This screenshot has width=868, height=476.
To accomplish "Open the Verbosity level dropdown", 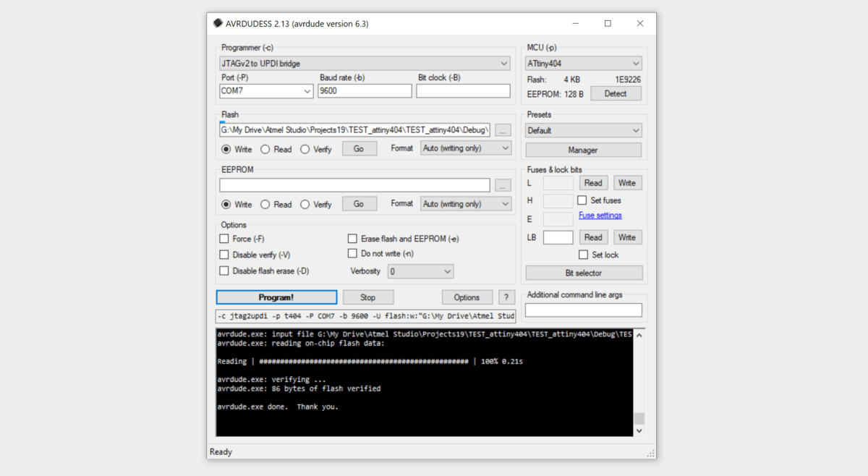I will [420, 271].
